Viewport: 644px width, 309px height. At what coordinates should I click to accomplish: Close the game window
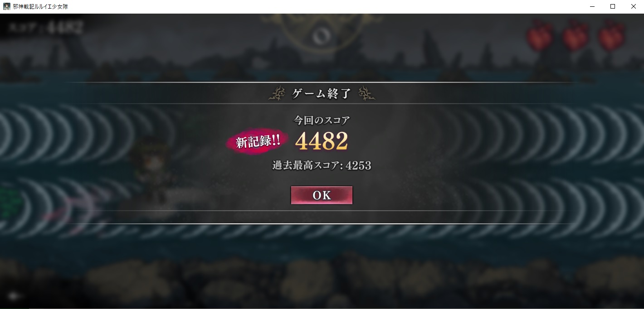(x=634, y=6)
